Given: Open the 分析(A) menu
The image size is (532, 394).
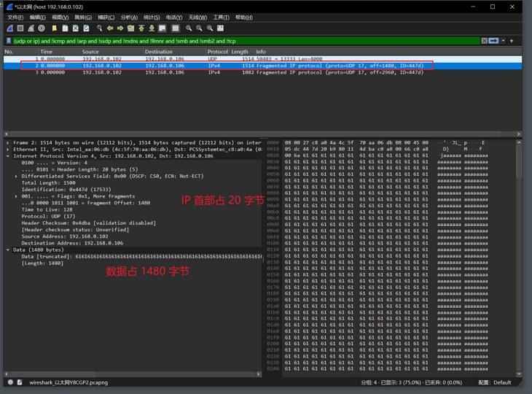Looking at the screenshot, I should pyautogui.click(x=129, y=18).
